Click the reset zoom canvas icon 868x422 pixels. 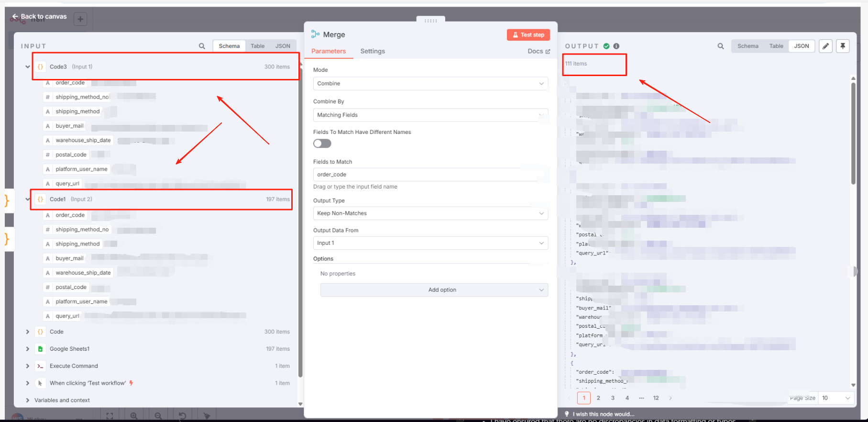pos(182,416)
